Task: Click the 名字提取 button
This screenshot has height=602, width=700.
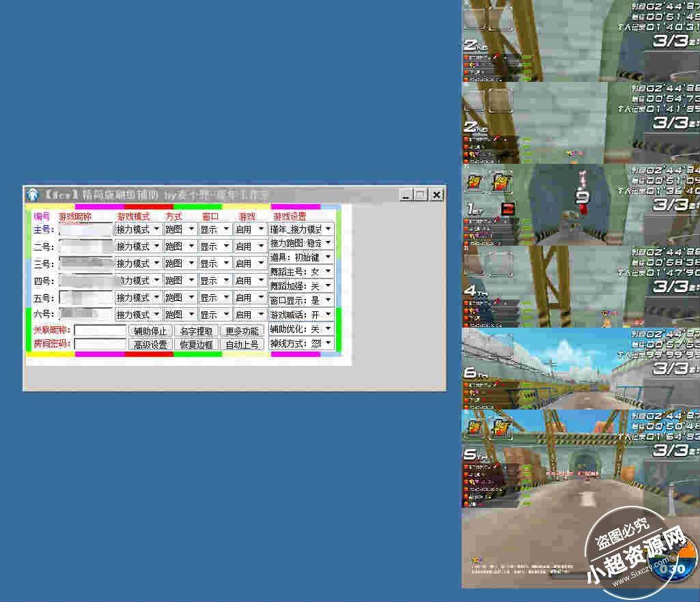Action: [x=195, y=330]
